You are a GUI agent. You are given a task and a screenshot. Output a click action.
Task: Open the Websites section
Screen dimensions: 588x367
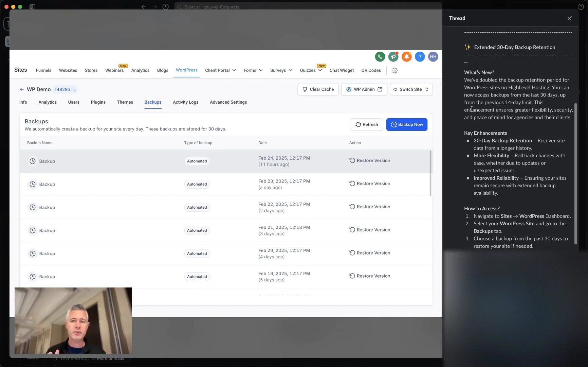(x=68, y=70)
